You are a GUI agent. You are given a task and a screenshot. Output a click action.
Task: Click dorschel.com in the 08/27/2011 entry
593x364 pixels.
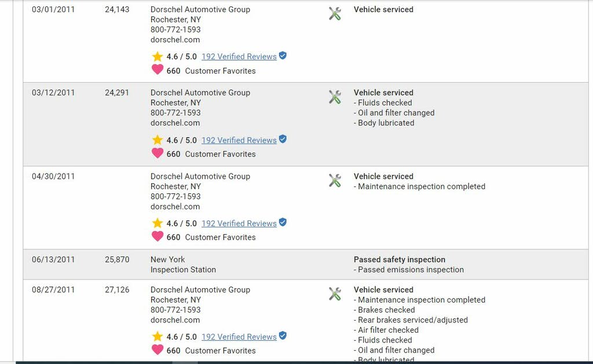pyautogui.click(x=175, y=320)
